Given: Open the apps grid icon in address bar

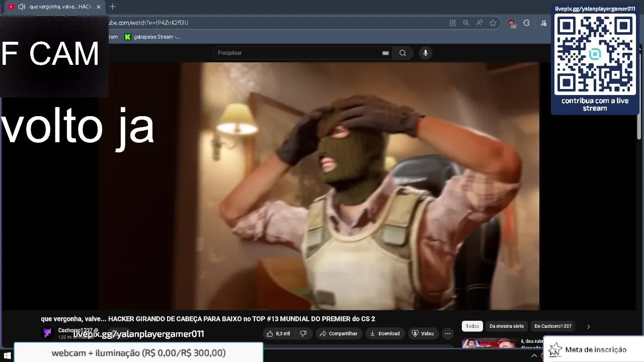Looking at the screenshot, I should [453, 23].
